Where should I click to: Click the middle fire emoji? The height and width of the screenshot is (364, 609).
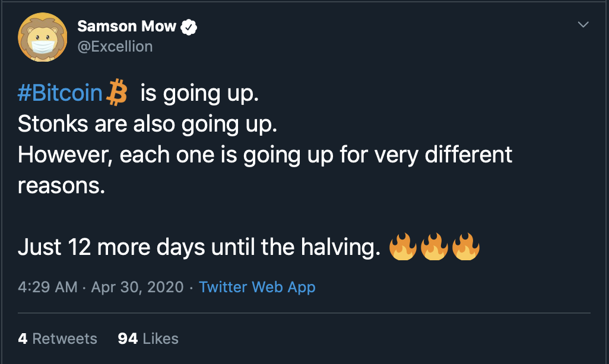coord(434,247)
